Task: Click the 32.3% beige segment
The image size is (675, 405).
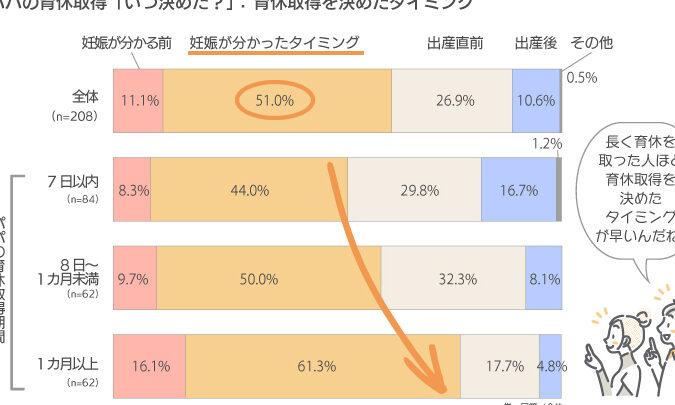Action: (453, 278)
